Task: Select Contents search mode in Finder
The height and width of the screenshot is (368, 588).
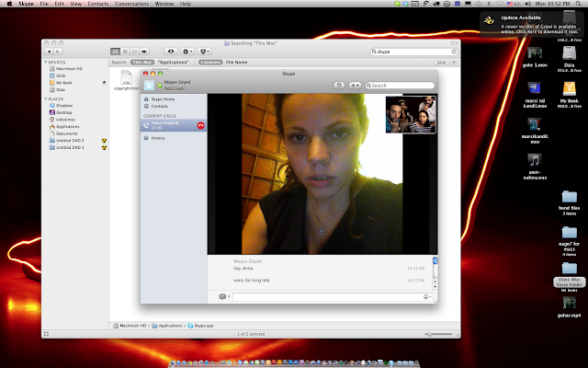Action: point(210,63)
